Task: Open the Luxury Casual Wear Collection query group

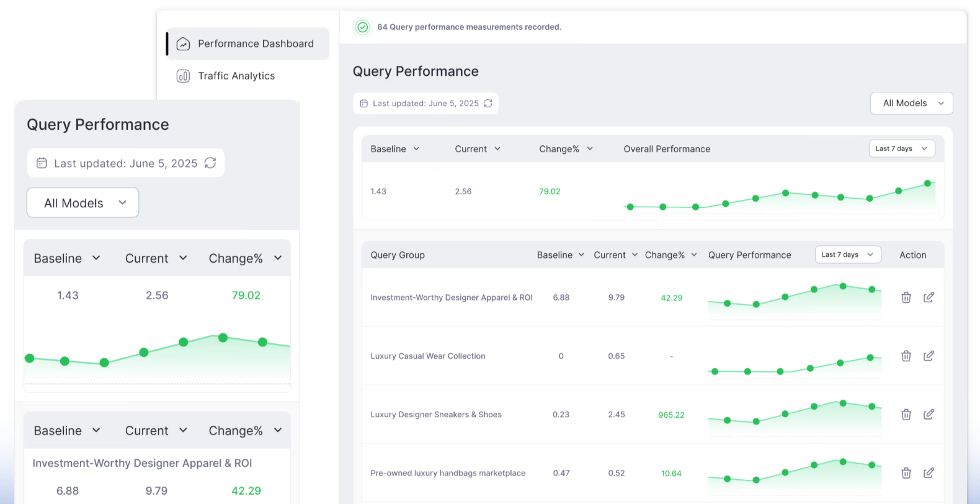Action: (427, 356)
